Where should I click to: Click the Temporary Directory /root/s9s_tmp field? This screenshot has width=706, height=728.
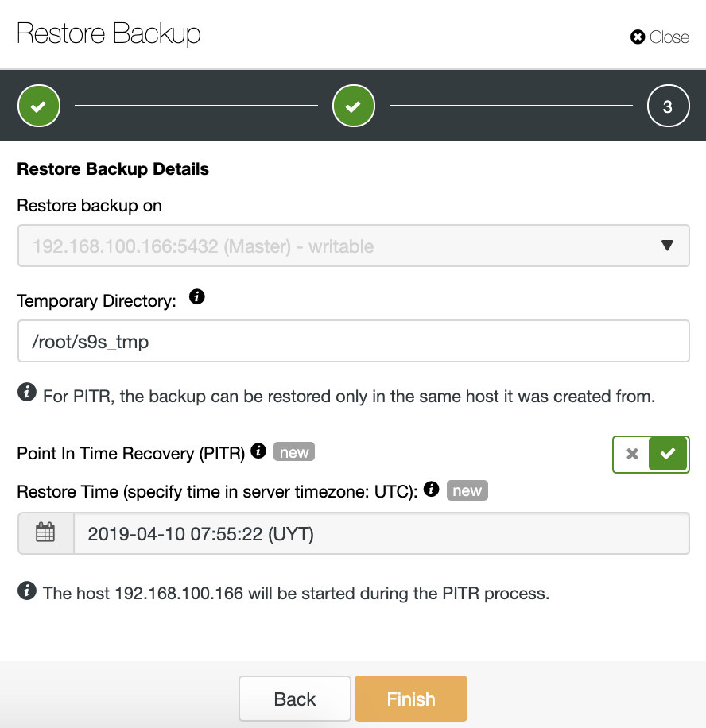tap(354, 341)
